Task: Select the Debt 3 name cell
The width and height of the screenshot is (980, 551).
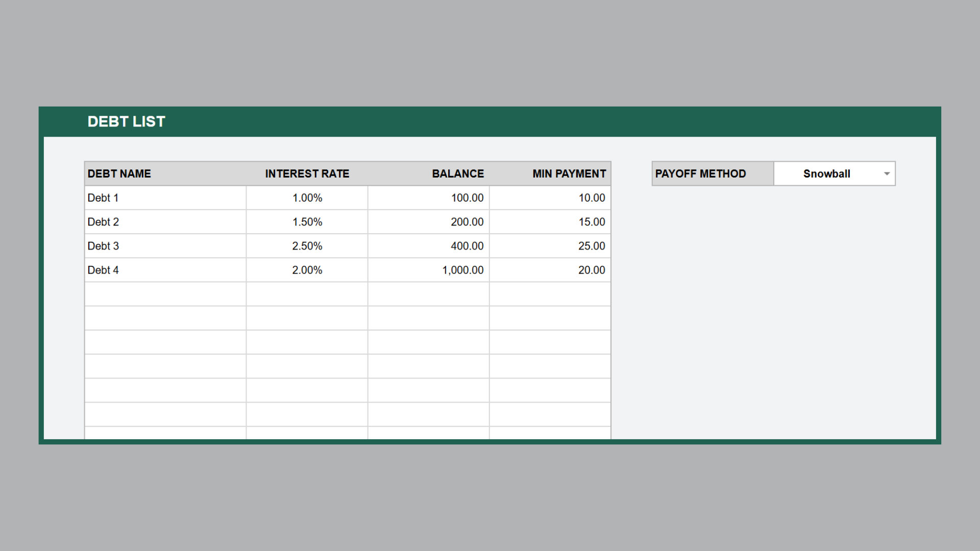Action: click(165, 246)
